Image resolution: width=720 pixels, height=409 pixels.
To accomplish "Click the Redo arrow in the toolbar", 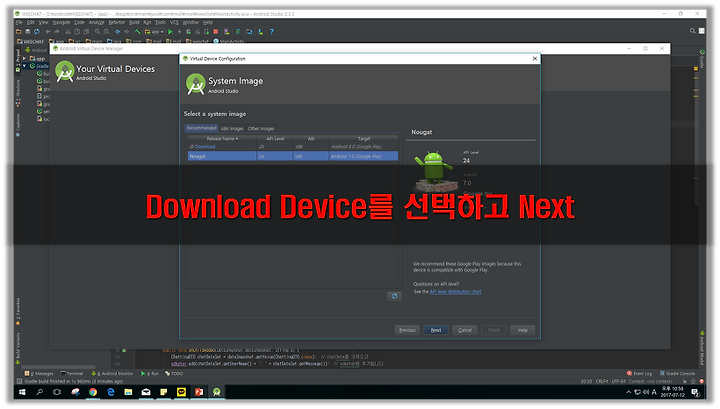I will pyautogui.click(x=57, y=32).
